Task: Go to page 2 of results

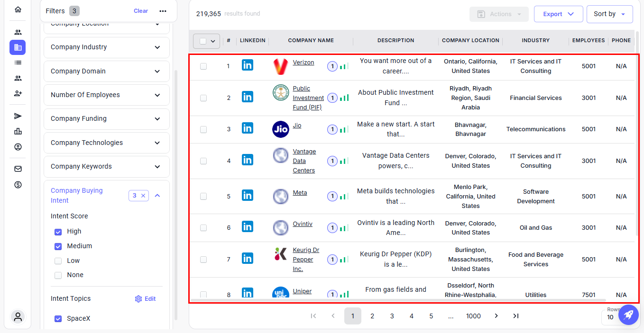Action: coord(372,316)
